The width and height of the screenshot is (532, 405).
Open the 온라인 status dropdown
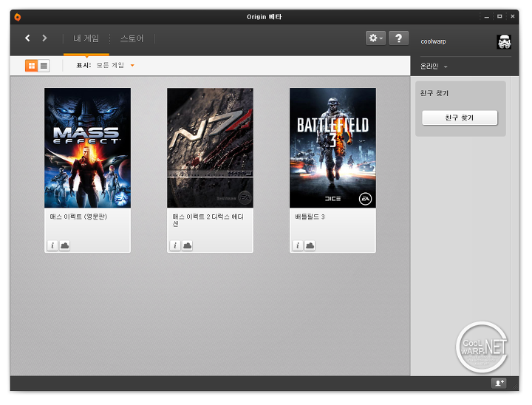tap(434, 67)
